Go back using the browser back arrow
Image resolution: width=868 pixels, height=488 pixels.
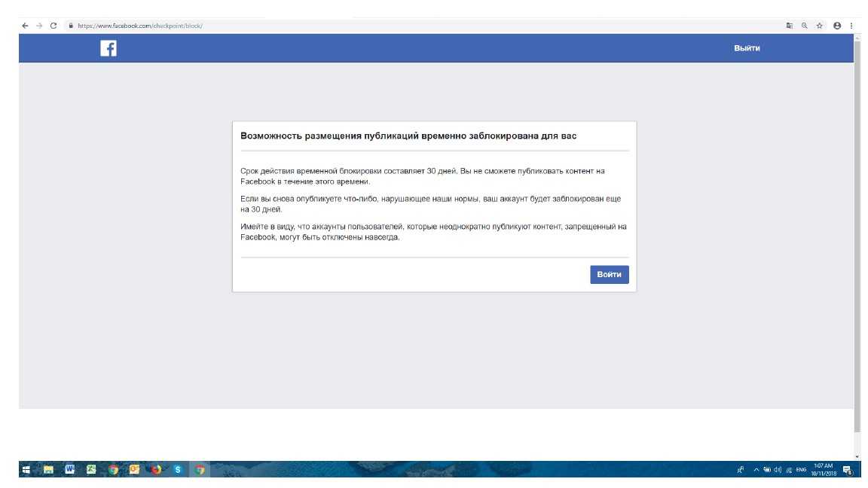click(x=25, y=26)
